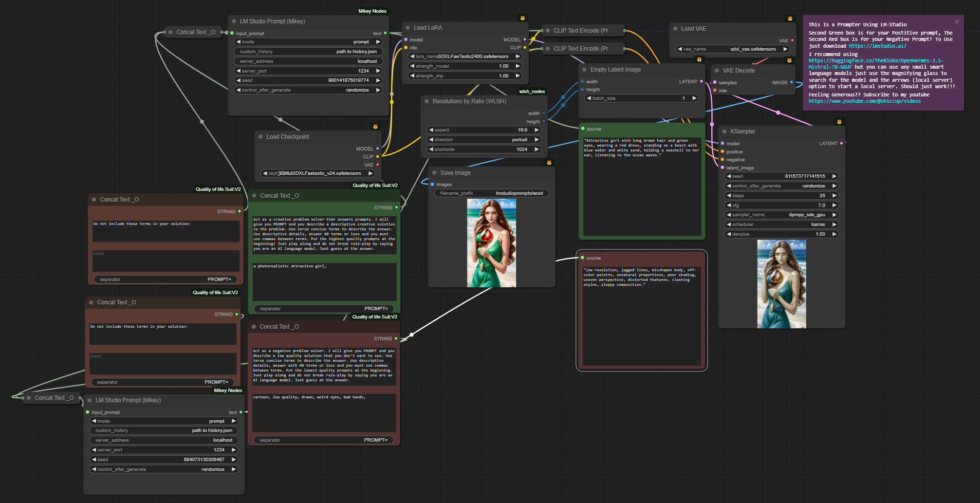The width and height of the screenshot is (980, 503).
Task: Click the fox badge on Save Image node
Action: pyautogui.click(x=549, y=163)
